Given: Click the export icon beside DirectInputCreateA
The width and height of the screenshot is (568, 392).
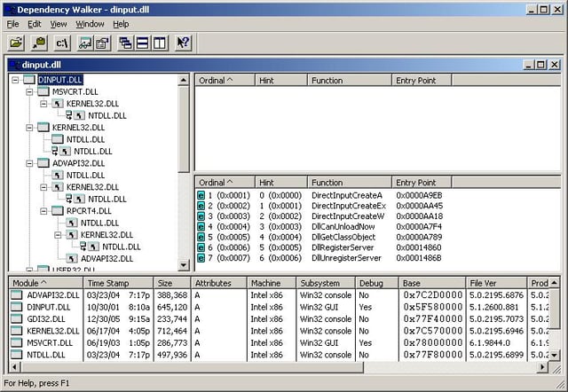Looking at the screenshot, I should coord(201,195).
